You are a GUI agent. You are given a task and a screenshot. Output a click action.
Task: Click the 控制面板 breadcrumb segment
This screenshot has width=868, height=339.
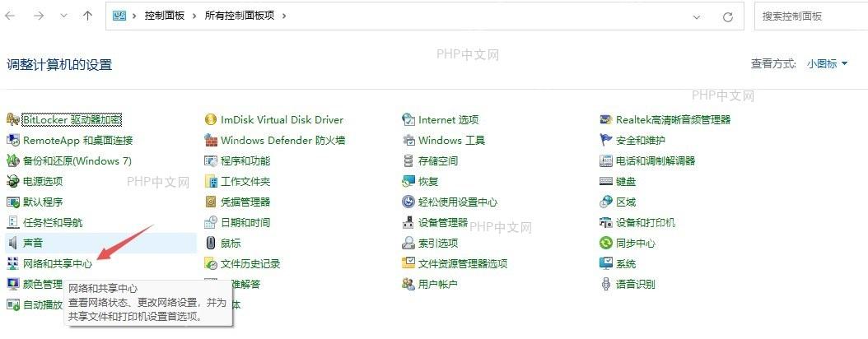[165, 16]
